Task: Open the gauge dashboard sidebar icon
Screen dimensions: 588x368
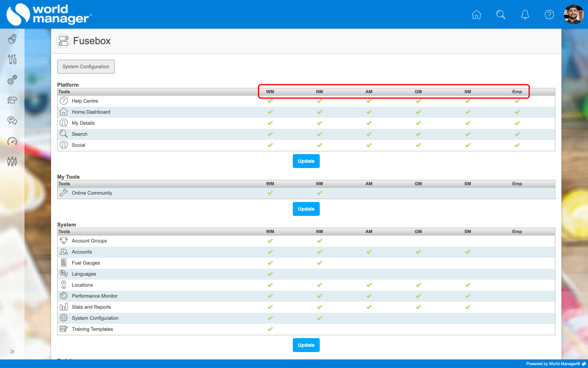Action: pos(12,141)
